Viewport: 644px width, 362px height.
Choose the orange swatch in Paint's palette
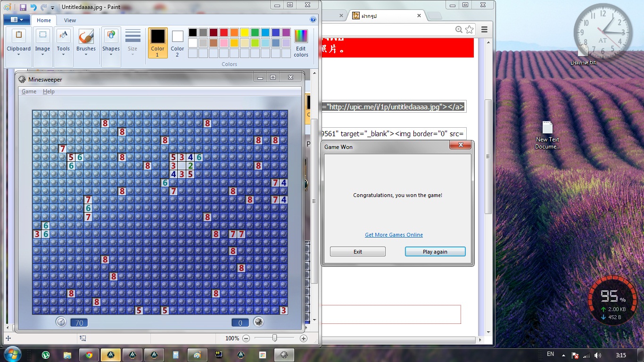[234, 33]
